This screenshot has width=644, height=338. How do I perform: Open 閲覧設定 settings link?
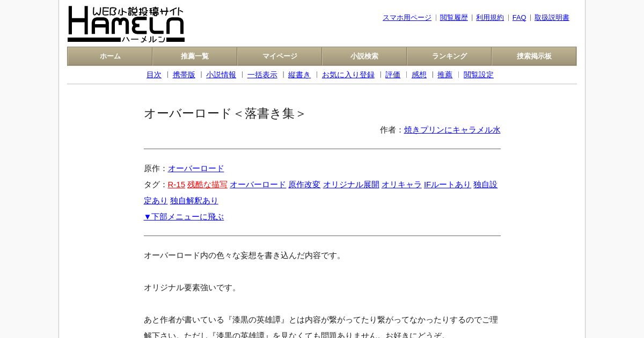pos(479,75)
